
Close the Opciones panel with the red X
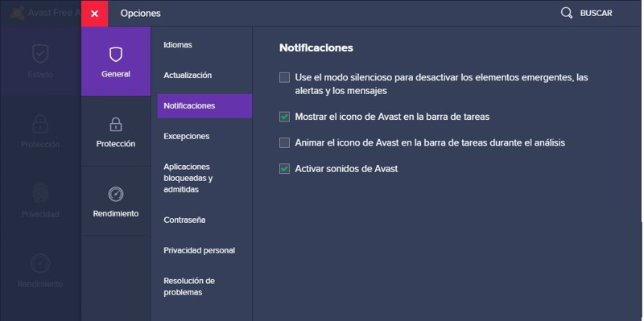[x=94, y=14]
